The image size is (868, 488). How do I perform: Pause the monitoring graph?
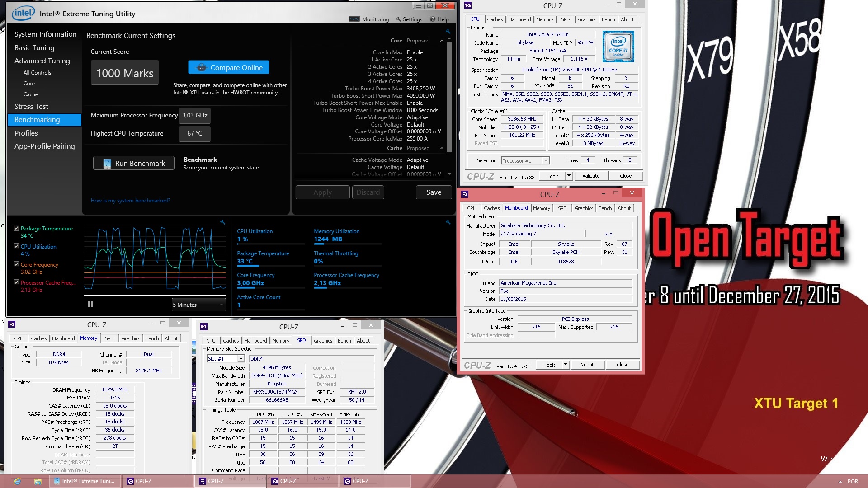click(90, 304)
